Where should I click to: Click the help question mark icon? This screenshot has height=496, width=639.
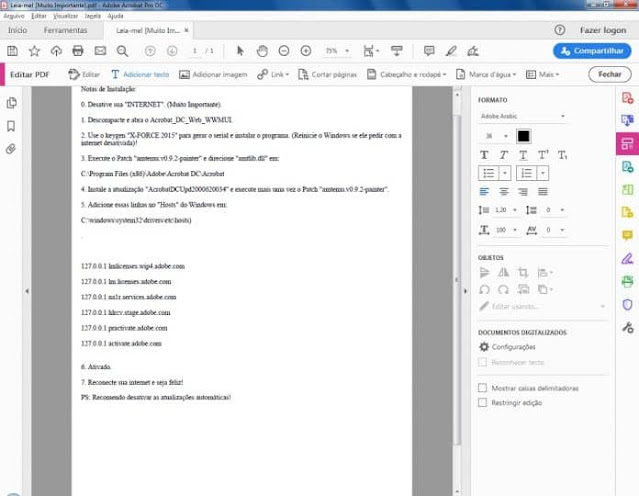[560, 30]
